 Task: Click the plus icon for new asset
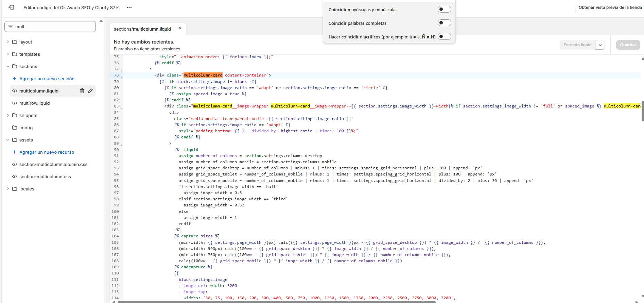tap(15, 152)
